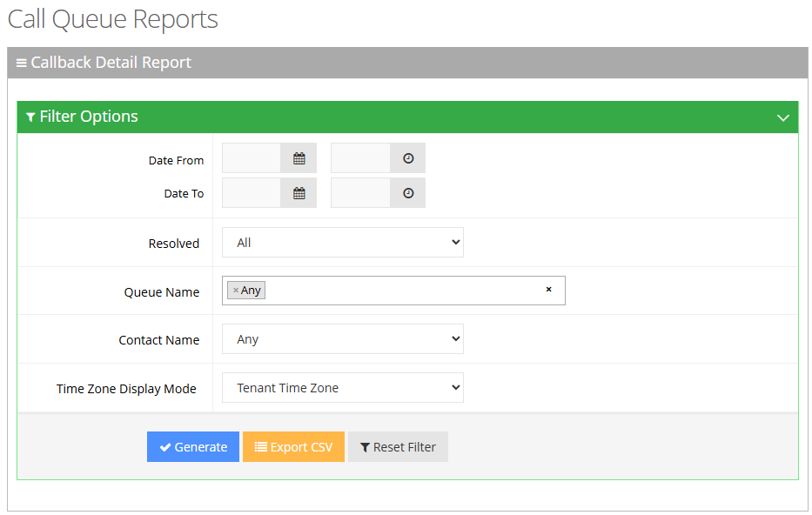This screenshot has width=812, height=515.
Task: Click the Date To date field
Action: pos(252,193)
